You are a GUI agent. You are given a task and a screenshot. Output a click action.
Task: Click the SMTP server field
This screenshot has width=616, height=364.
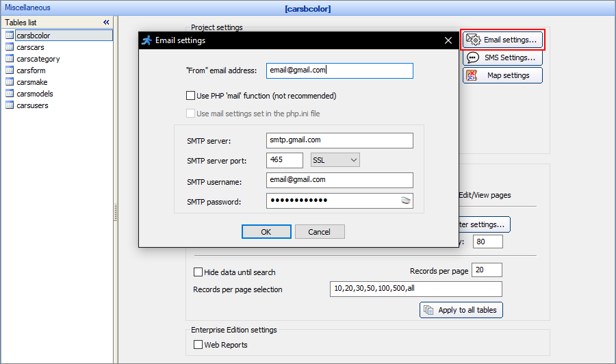pos(339,140)
